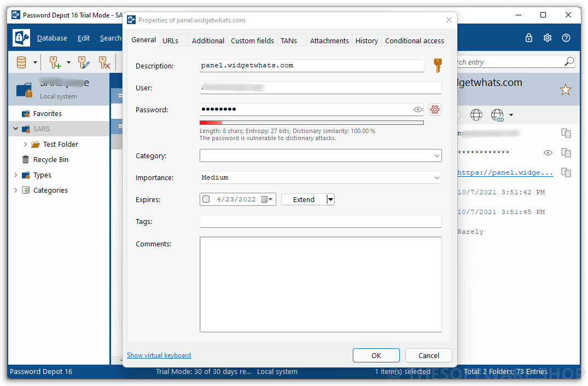Click the database manager toolbar icon

[x=21, y=62]
